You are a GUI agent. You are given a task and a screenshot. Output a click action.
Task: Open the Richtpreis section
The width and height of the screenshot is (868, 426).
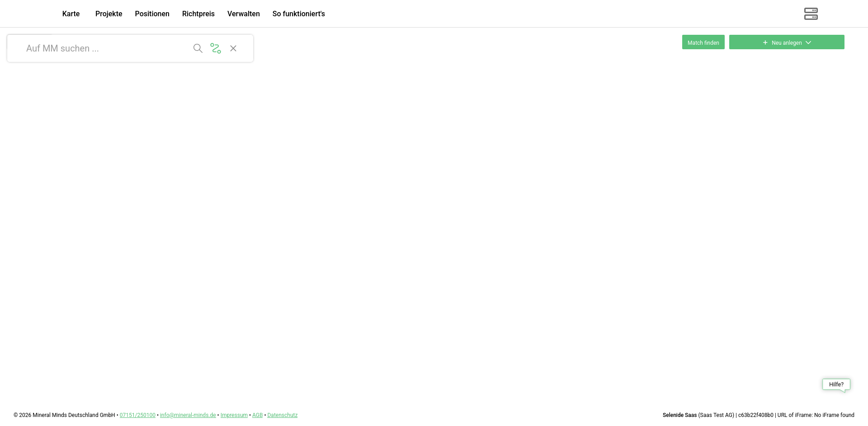point(198,14)
